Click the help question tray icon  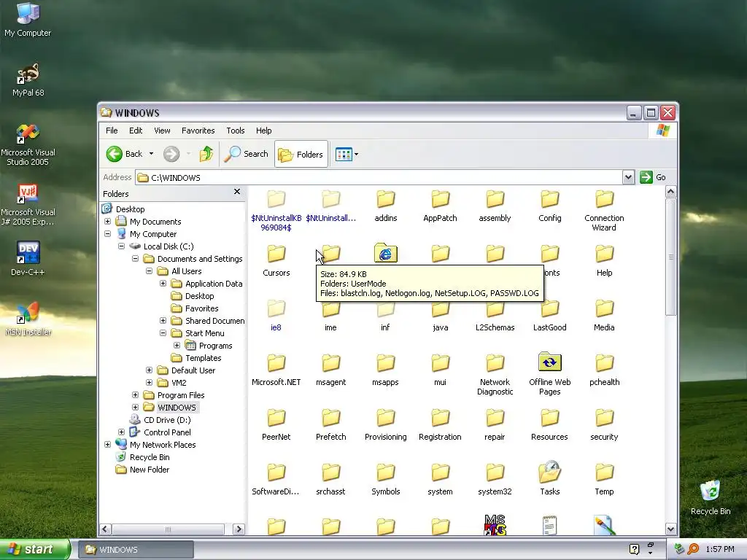(634, 549)
